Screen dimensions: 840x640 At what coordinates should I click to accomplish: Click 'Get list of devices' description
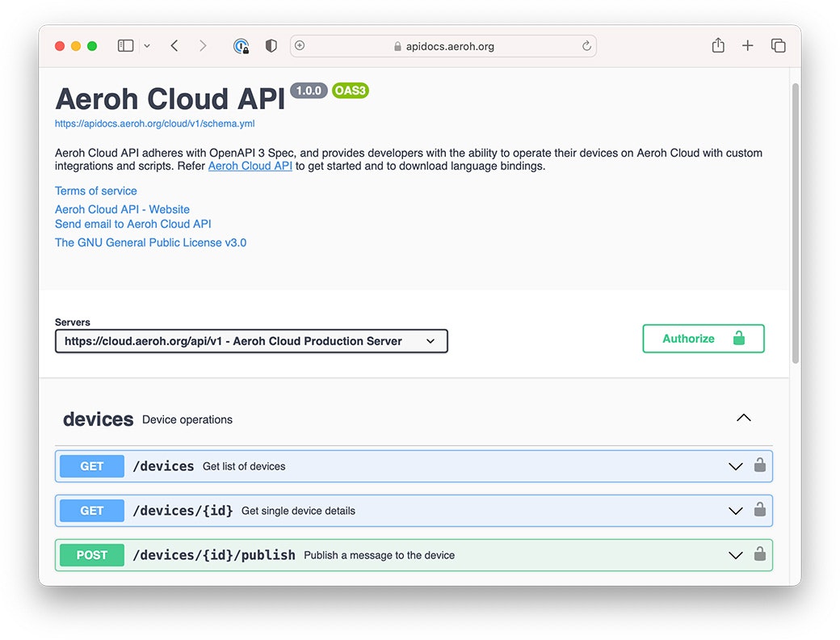pyautogui.click(x=244, y=466)
